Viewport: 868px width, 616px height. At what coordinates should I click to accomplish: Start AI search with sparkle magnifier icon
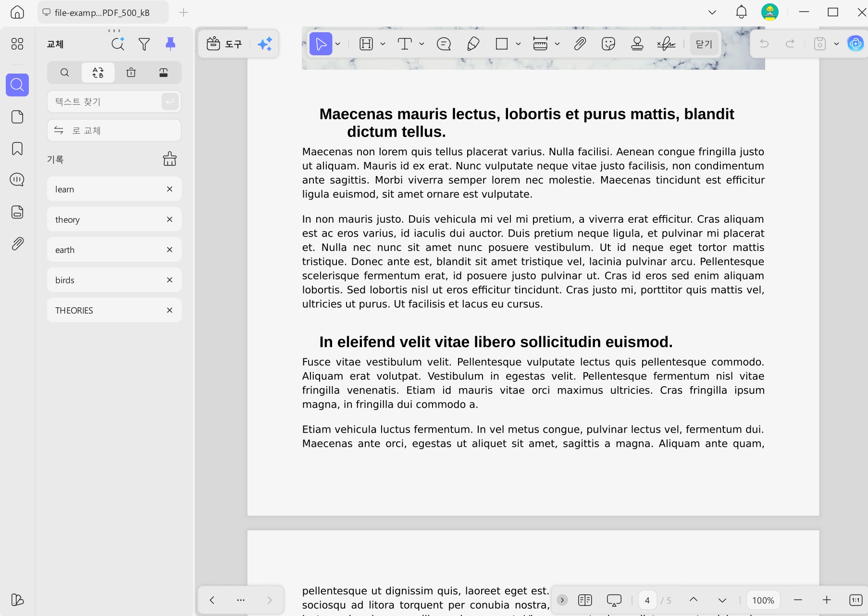pos(118,44)
